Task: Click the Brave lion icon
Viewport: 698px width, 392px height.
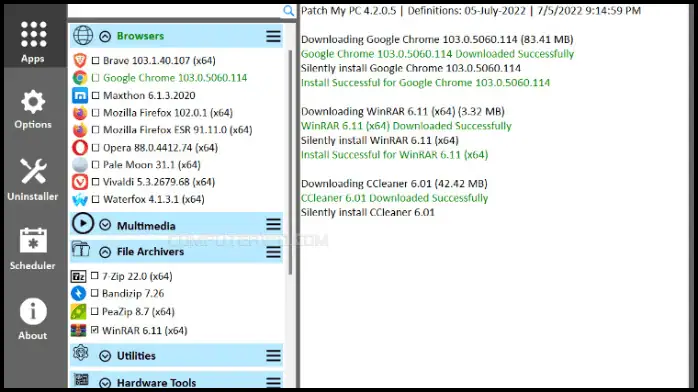Action: click(x=80, y=60)
